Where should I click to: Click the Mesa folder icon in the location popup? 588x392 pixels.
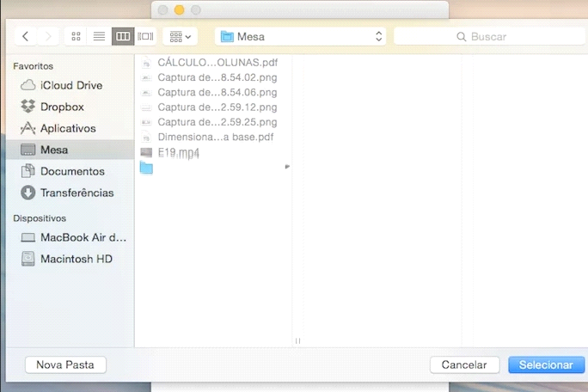click(x=227, y=36)
